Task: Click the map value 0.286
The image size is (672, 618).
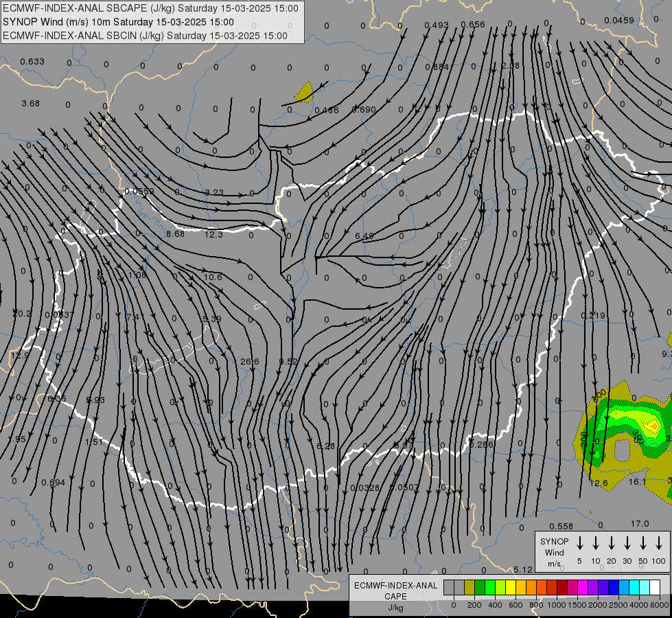Action: click(x=481, y=444)
